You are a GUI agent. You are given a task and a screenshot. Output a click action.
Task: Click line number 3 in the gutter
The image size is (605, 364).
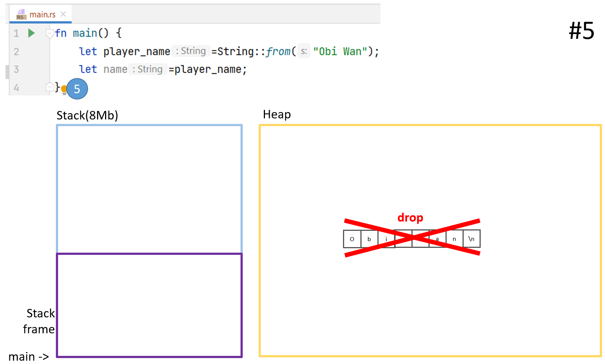16,69
